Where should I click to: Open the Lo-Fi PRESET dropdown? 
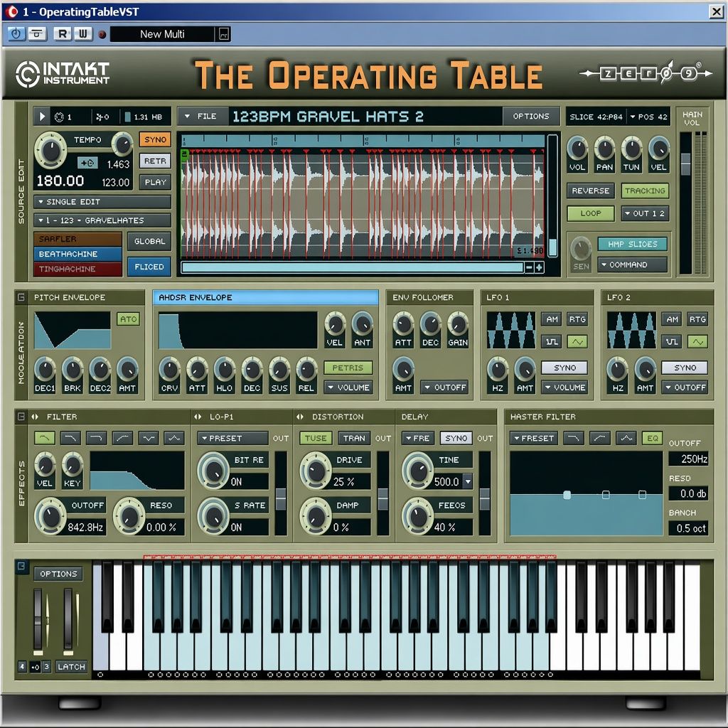(232, 438)
